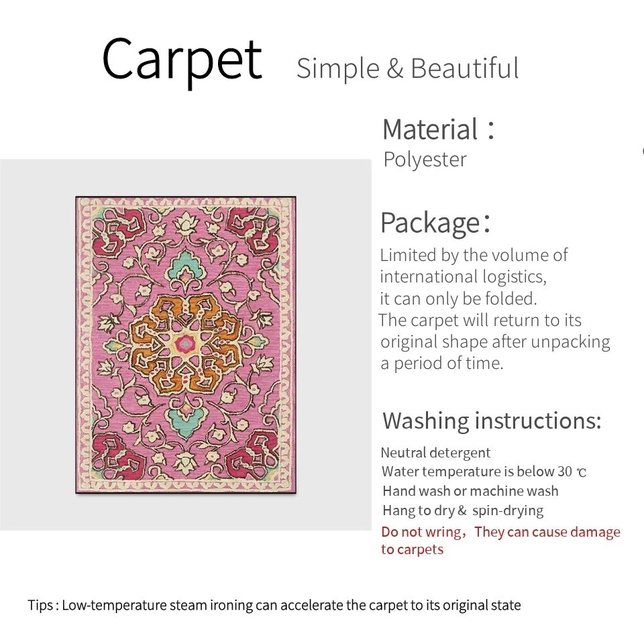
Task: Click the Washing instructions heading
Action: [x=492, y=421]
